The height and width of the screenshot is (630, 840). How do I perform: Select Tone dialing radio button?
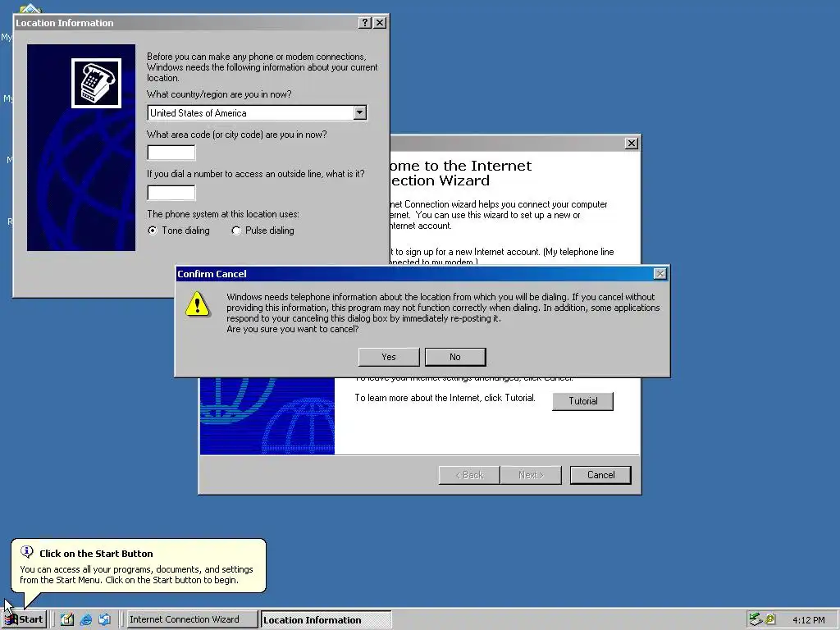[x=153, y=231]
